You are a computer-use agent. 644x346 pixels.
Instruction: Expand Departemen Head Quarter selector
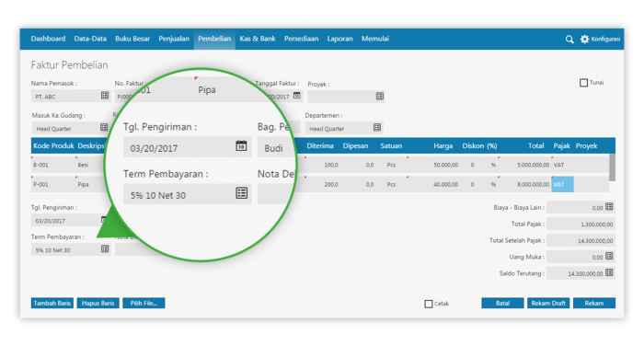[377, 127]
